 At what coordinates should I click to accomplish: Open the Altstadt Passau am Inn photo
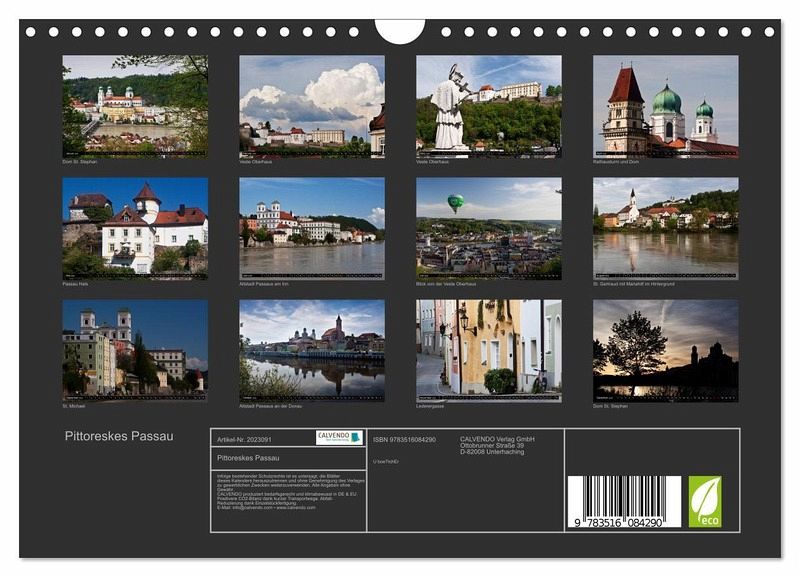(311, 228)
